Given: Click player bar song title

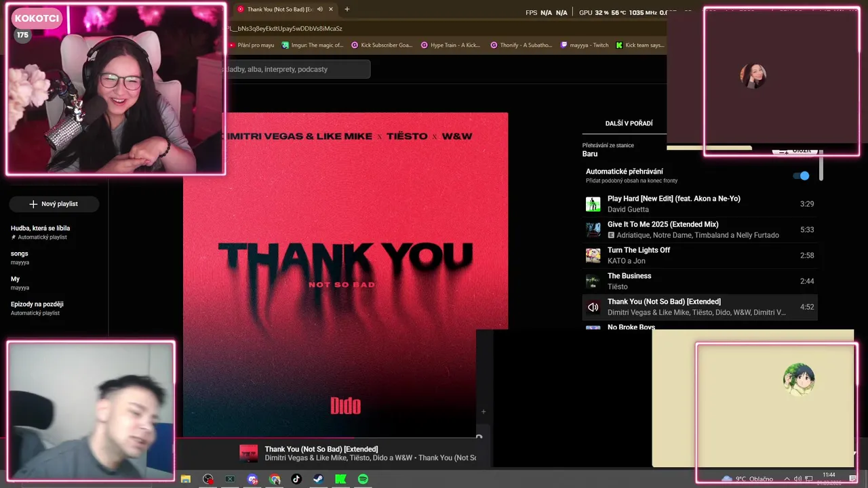Looking at the screenshot, I should (x=321, y=449).
